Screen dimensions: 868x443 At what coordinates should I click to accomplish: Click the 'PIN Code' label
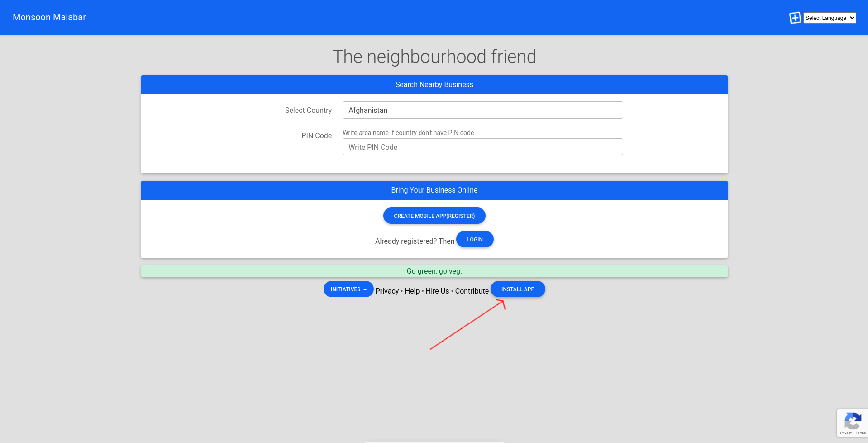coord(317,135)
